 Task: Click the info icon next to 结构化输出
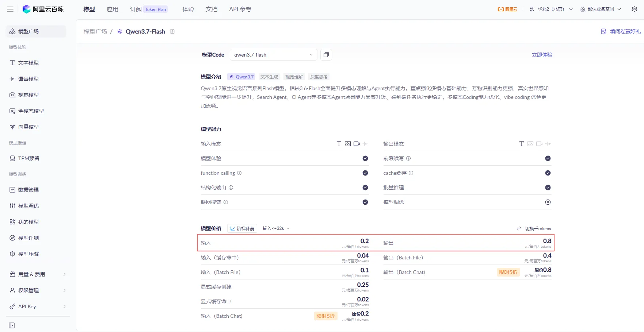(231, 188)
